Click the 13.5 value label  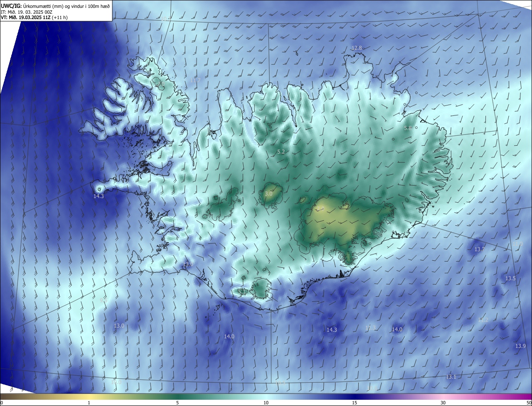tap(510, 279)
